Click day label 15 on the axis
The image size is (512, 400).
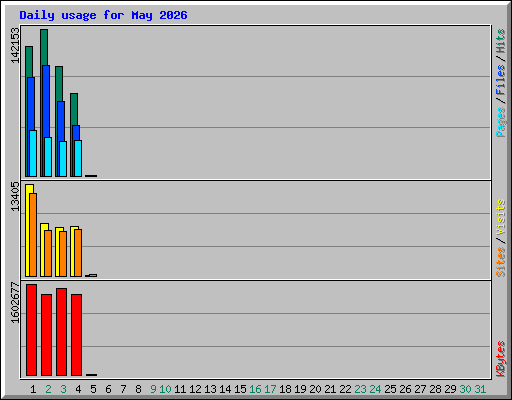tap(240, 389)
